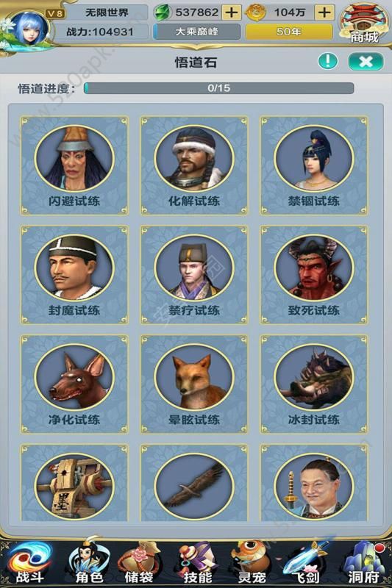
Task: Open the 角色 character tab
Action: tap(88, 562)
